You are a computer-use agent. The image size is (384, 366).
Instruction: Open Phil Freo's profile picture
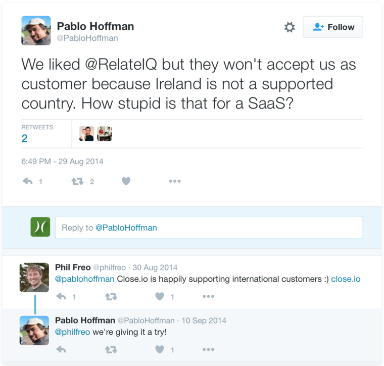point(34,277)
